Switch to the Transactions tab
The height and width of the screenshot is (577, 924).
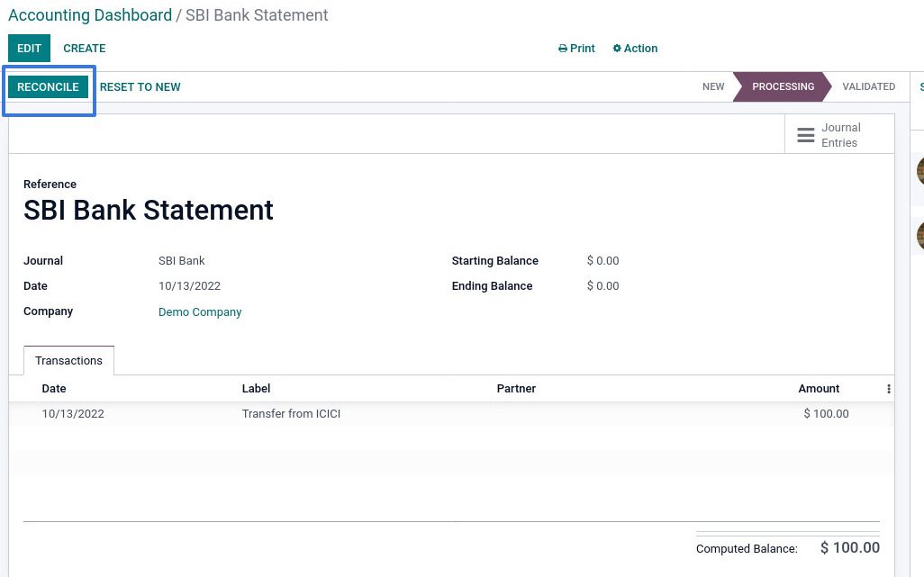pyautogui.click(x=68, y=361)
